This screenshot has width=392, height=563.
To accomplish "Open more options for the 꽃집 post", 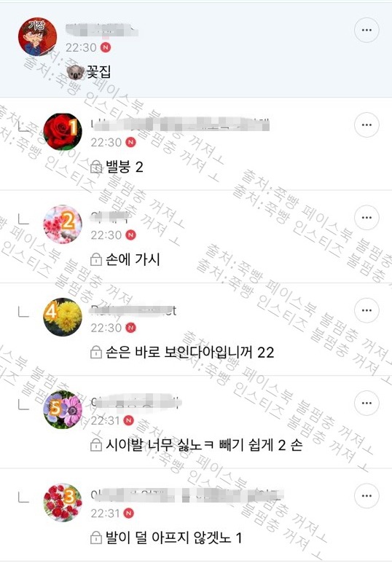I will click(x=366, y=30).
